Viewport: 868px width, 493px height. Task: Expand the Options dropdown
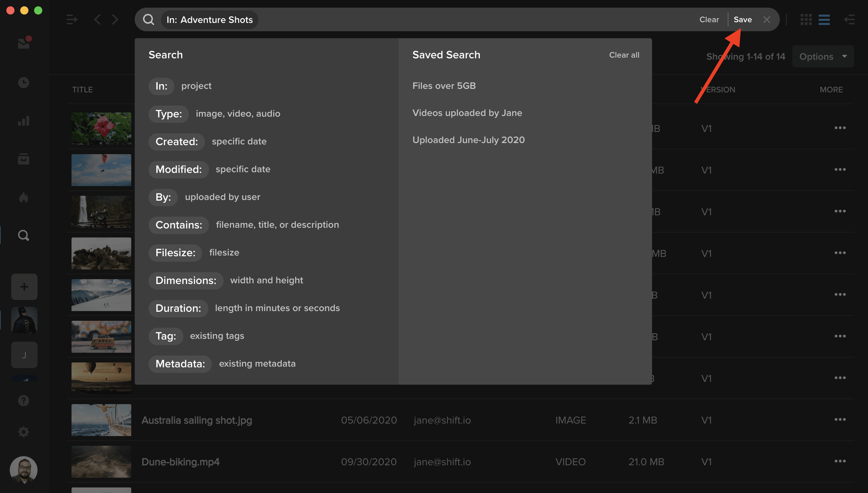tap(823, 56)
